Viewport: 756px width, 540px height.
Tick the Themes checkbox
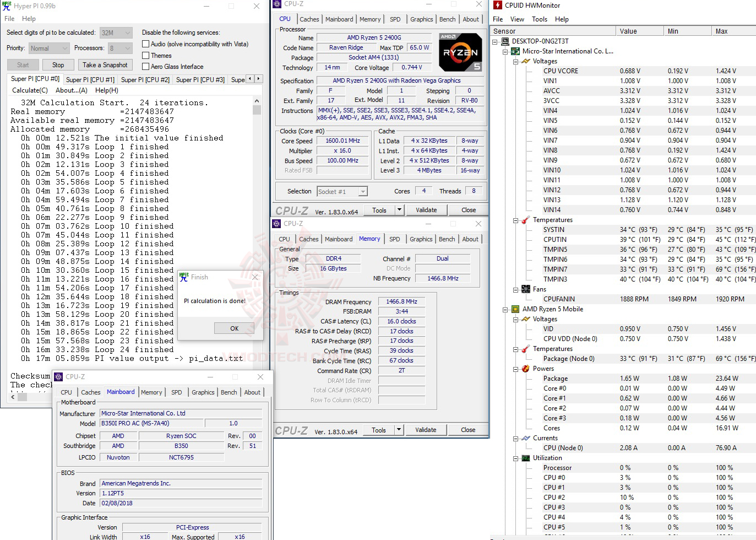click(146, 56)
